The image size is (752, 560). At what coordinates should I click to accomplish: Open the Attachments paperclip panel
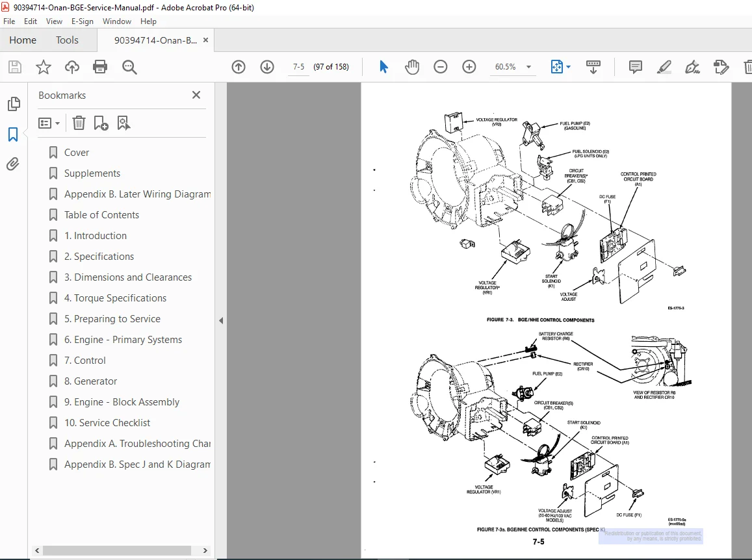coord(13,164)
